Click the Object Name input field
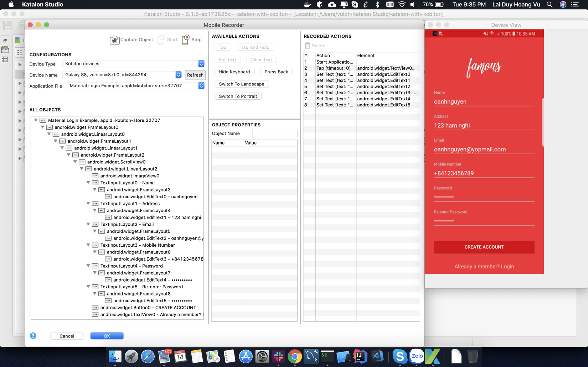 (x=274, y=133)
